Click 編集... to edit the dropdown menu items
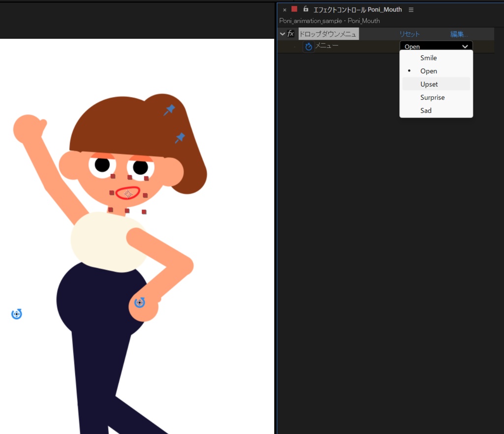The height and width of the screenshot is (434, 504). (x=458, y=33)
